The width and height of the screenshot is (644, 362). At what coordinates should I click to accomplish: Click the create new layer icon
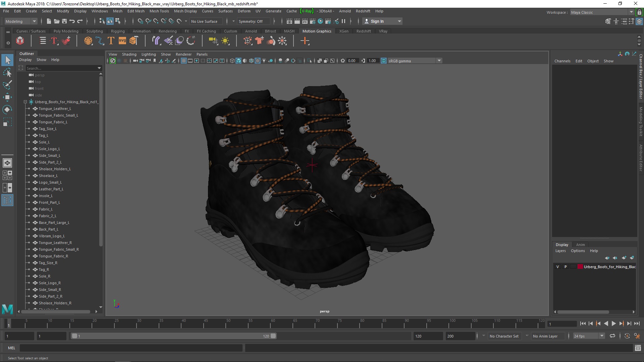click(x=624, y=258)
